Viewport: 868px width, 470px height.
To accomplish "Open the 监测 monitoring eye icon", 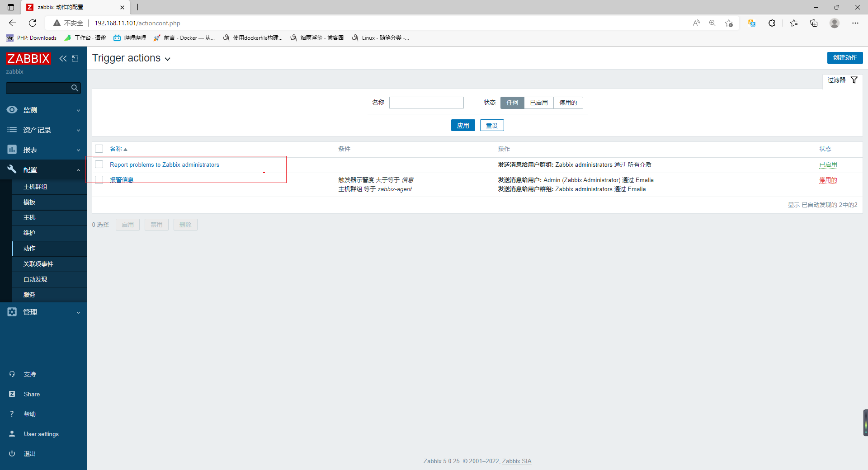I will click(12, 110).
